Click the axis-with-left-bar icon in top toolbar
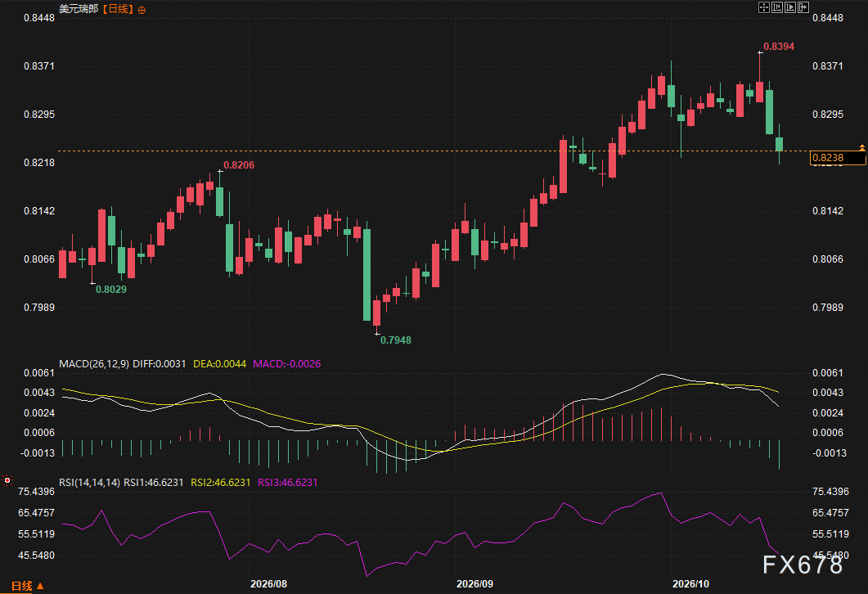Viewport: 868px width, 594px height. (x=777, y=7)
